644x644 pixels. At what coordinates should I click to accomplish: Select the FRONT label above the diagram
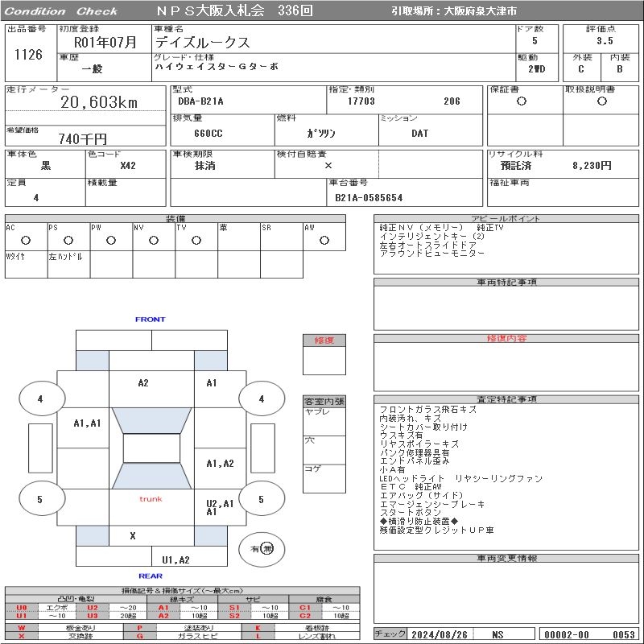point(151,320)
